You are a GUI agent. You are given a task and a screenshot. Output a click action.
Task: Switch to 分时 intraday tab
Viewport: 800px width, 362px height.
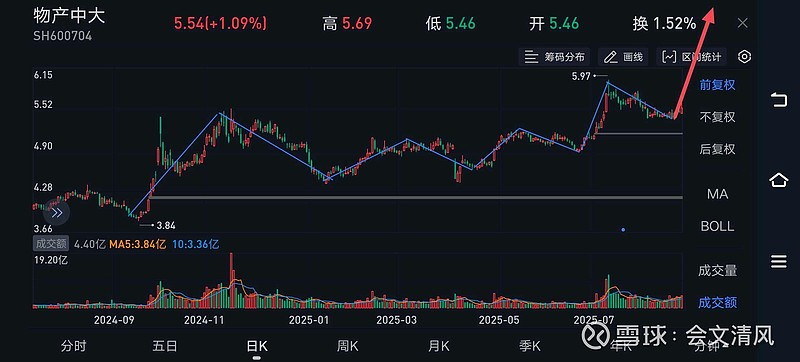tap(73, 347)
